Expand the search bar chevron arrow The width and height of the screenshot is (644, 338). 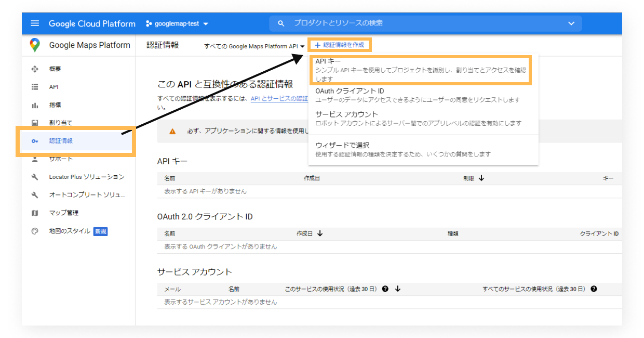tap(571, 23)
